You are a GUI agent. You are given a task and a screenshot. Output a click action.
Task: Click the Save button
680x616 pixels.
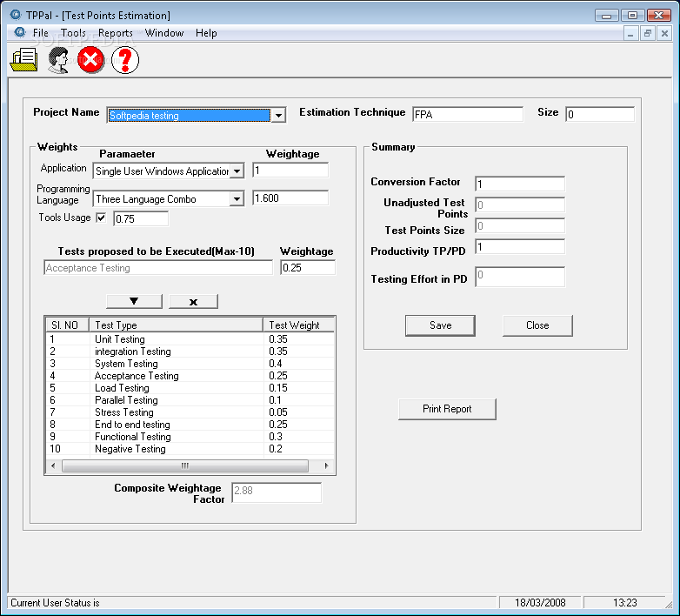tap(440, 325)
